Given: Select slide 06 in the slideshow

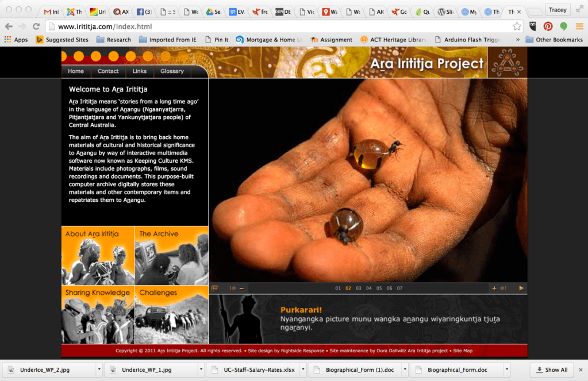Looking at the screenshot, I should (390, 288).
